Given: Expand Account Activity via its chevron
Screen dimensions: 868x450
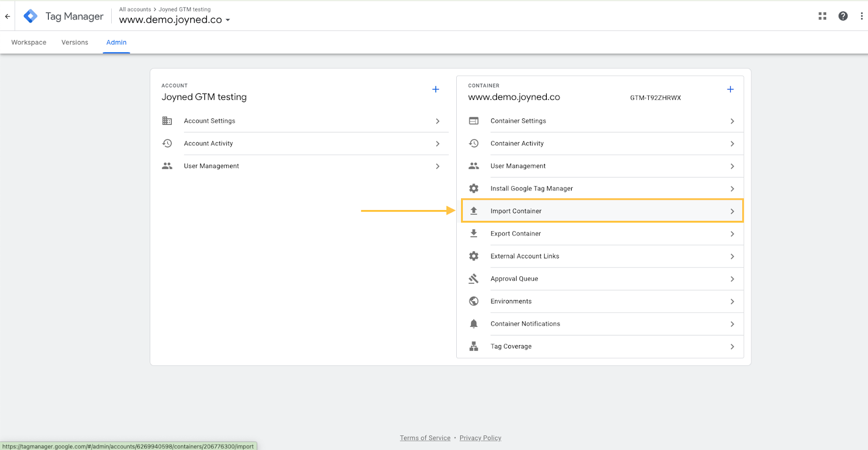Looking at the screenshot, I should point(438,144).
